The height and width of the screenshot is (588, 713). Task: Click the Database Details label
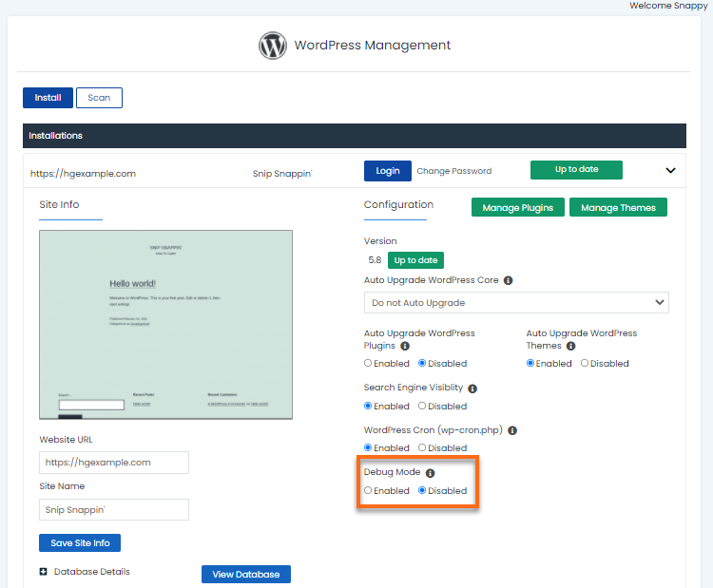pyautogui.click(x=92, y=572)
